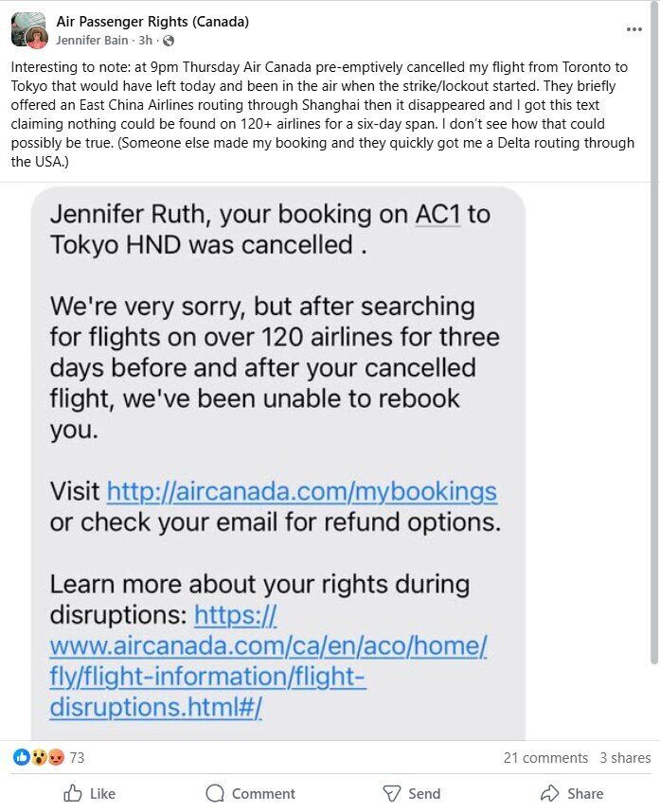Click the group profile picture thumbnail
The width and height of the screenshot is (660, 812).
click(29, 30)
